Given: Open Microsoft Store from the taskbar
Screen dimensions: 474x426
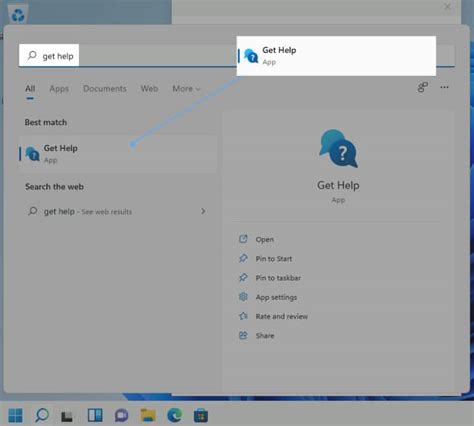Looking at the screenshot, I should point(201,415).
